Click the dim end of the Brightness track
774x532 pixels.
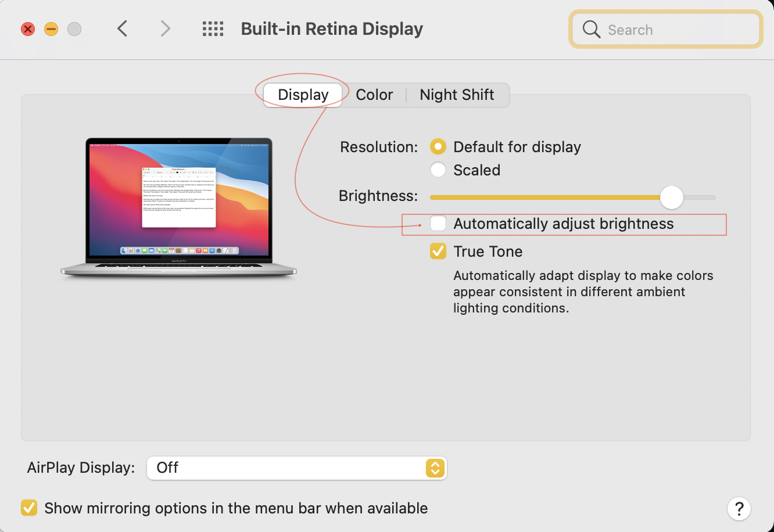pyautogui.click(x=432, y=197)
